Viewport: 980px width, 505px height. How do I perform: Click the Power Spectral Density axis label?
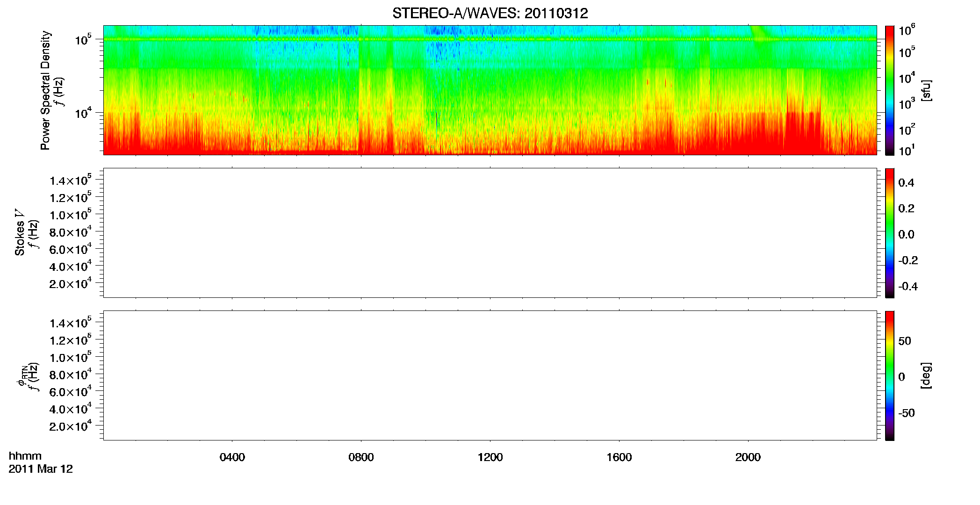[x=45, y=90]
